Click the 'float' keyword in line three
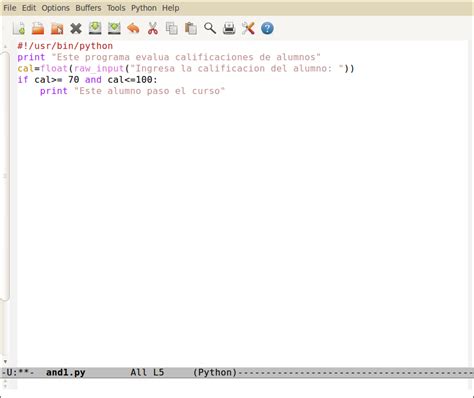The image size is (474, 398). tap(54, 68)
